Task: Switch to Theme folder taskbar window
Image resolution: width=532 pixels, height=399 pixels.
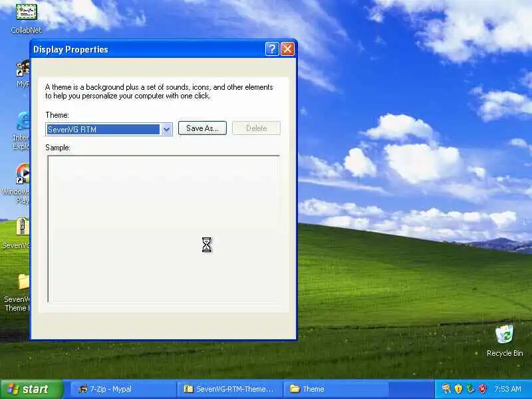Action: coord(336,389)
